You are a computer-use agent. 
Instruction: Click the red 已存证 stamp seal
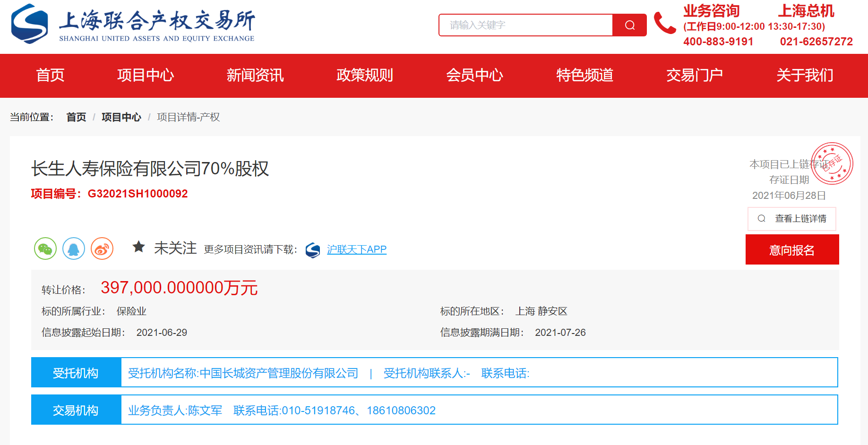[x=832, y=163]
